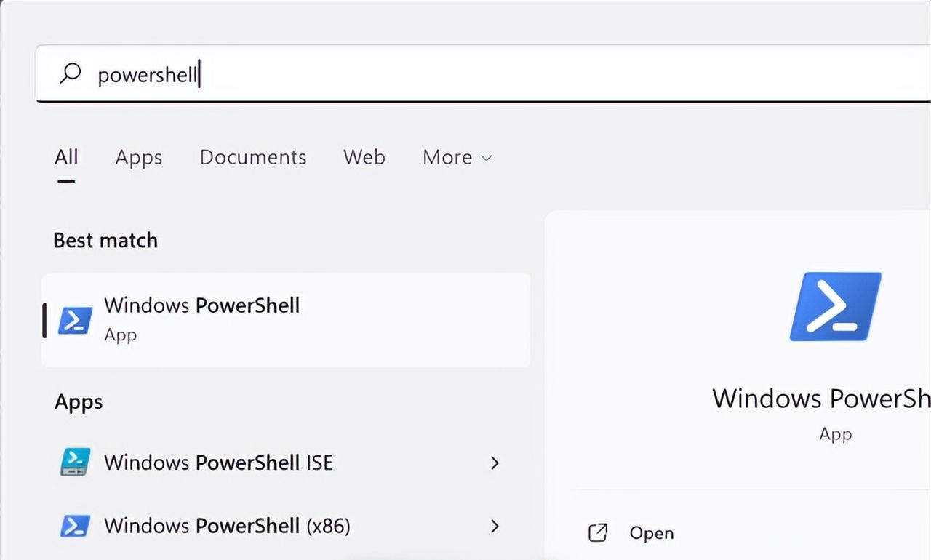Click the Windows PowerShell ISE icon
This screenshot has width=931, height=560.
coord(76,463)
